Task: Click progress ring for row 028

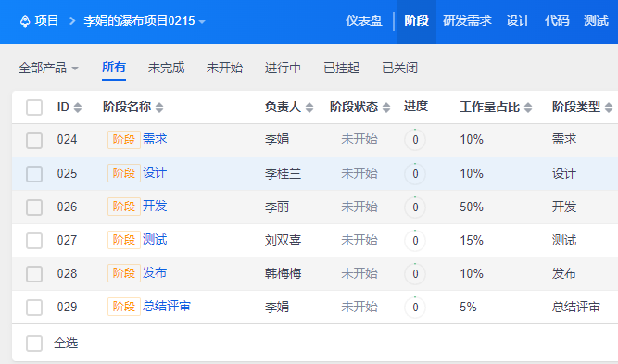Action: pyautogui.click(x=415, y=274)
